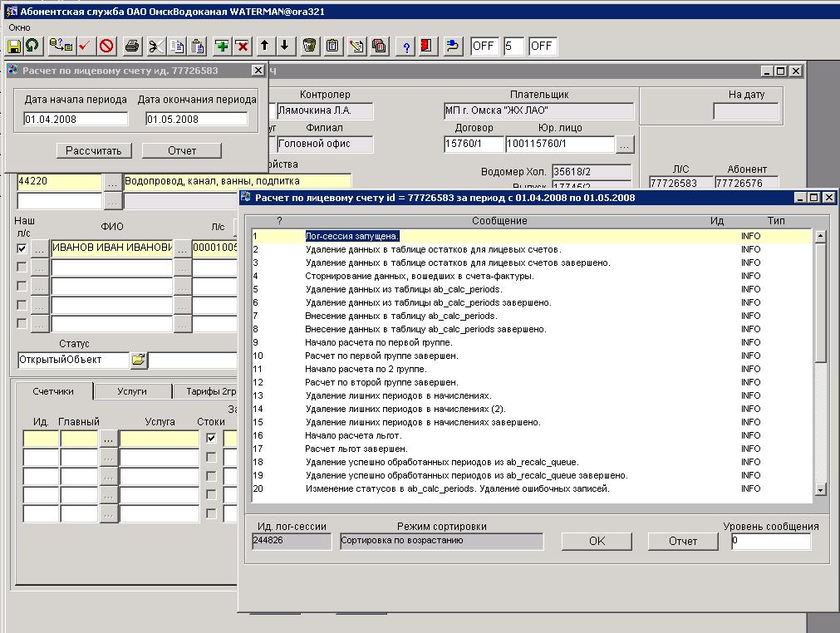Click the log list scrollbar down arrow

point(820,490)
